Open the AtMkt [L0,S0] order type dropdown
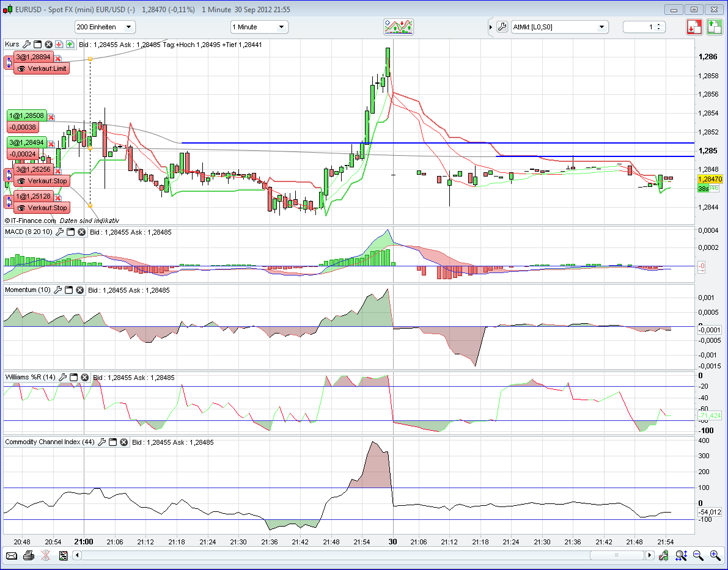728x570 pixels. pyautogui.click(x=559, y=27)
